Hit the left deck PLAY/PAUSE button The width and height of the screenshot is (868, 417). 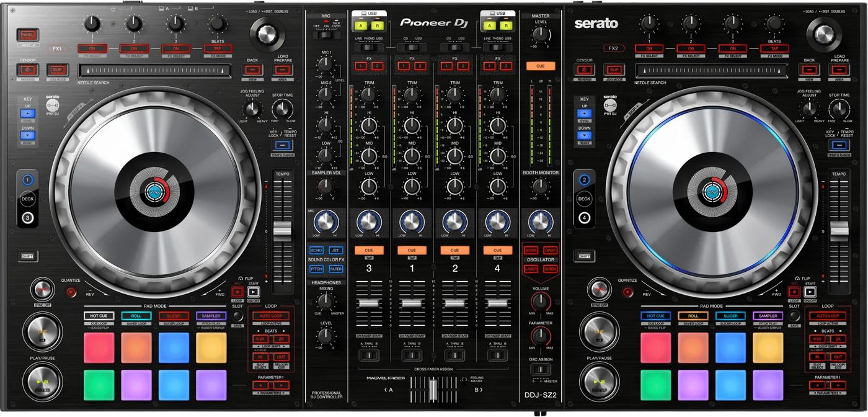pyautogui.click(x=43, y=382)
